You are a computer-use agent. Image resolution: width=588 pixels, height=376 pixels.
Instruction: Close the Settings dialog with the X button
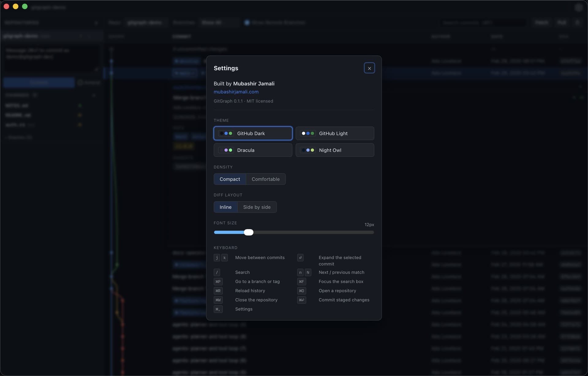click(x=369, y=68)
